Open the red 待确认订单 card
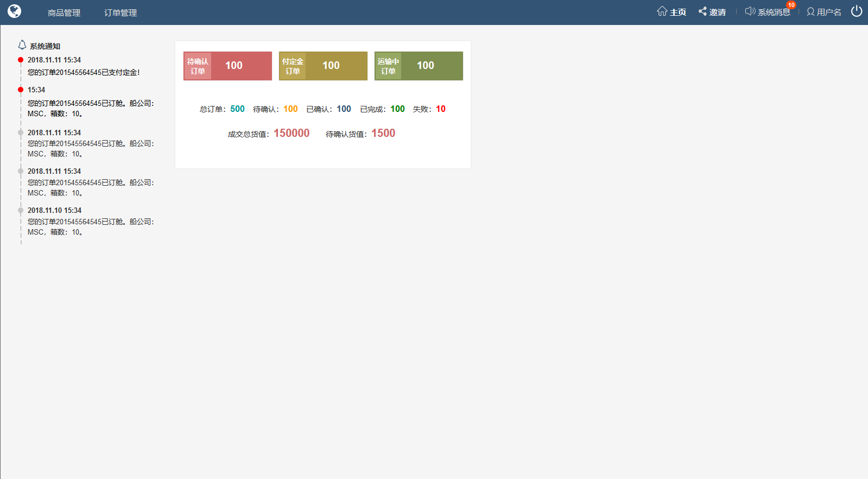The width and height of the screenshot is (868, 479). tap(227, 66)
